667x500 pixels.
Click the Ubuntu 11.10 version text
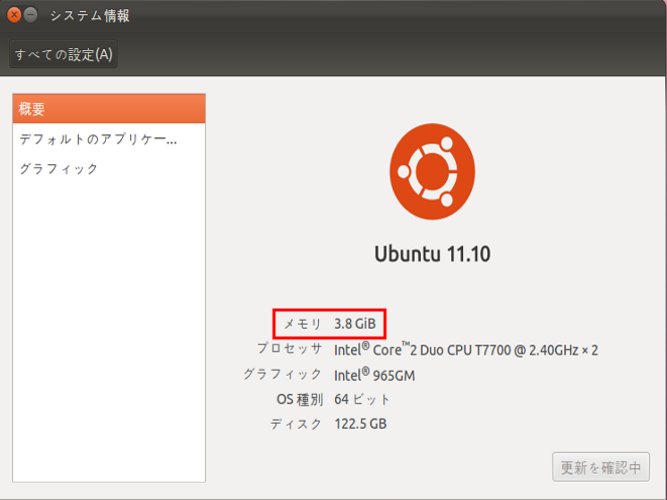[432, 254]
